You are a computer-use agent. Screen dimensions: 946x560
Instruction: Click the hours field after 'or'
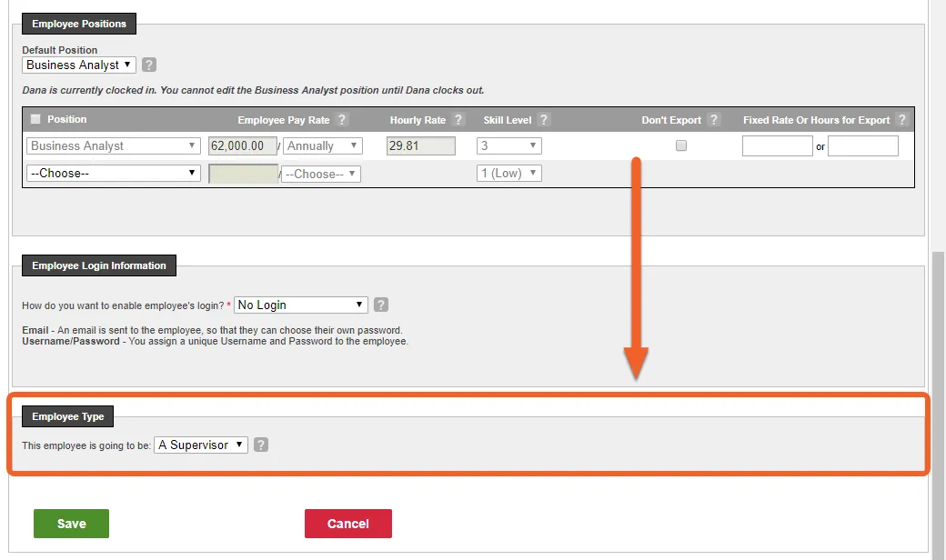point(862,145)
